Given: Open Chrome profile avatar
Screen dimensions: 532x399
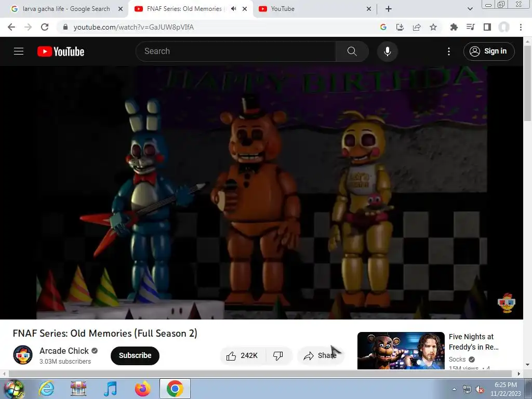Looking at the screenshot, I should coord(504,27).
